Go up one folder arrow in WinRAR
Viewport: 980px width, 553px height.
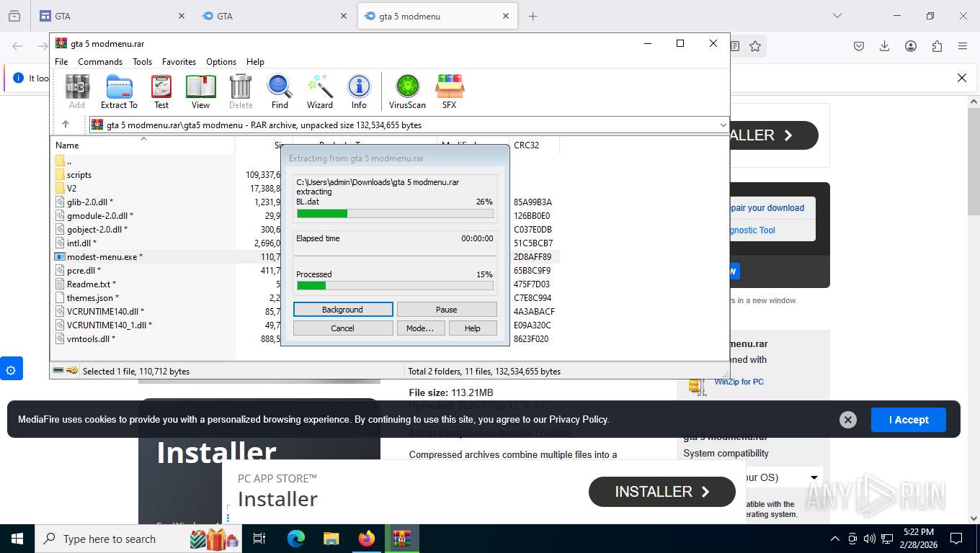click(66, 125)
